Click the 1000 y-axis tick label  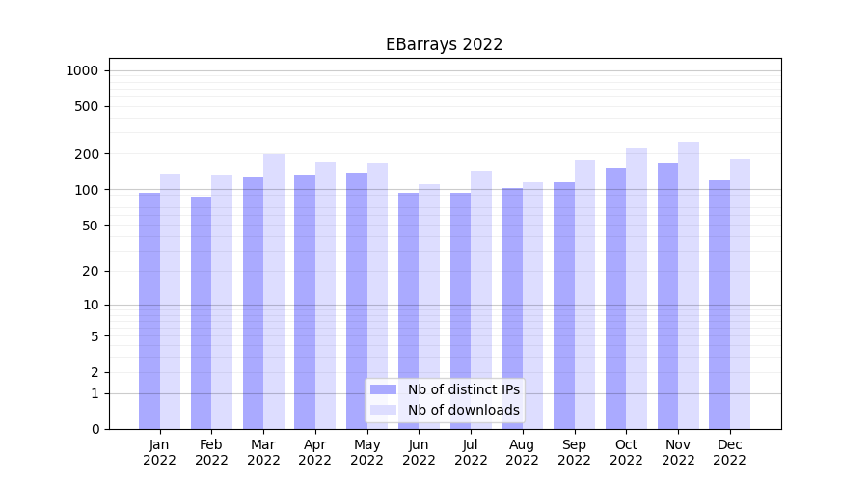(x=82, y=70)
